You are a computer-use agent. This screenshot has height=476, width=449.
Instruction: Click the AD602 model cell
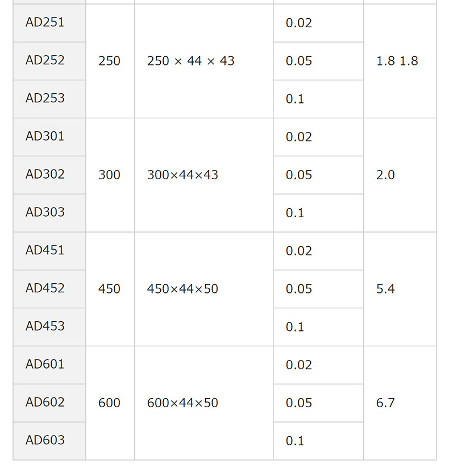tap(45, 403)
